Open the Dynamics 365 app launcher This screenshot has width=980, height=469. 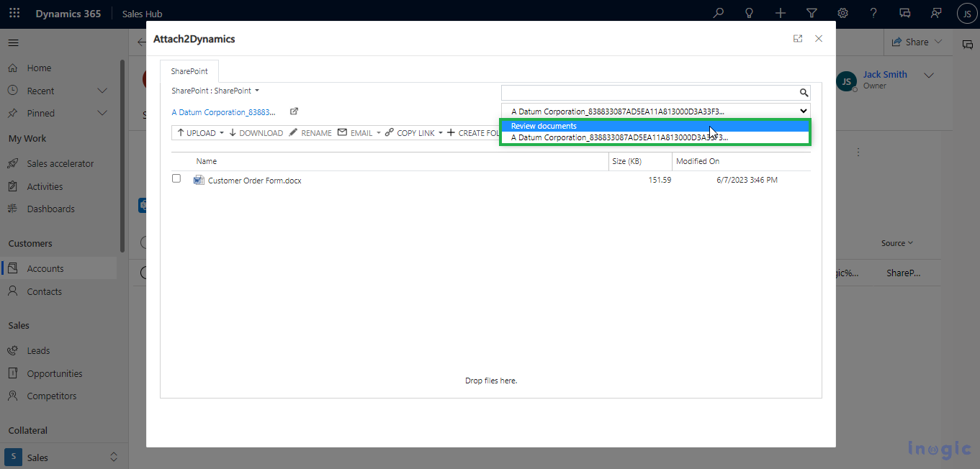[14, 14]
